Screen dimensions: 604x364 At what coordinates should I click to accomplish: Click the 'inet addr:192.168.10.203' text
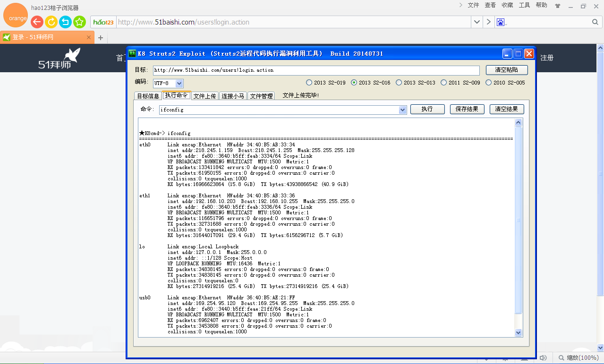[x=202, y=201]
